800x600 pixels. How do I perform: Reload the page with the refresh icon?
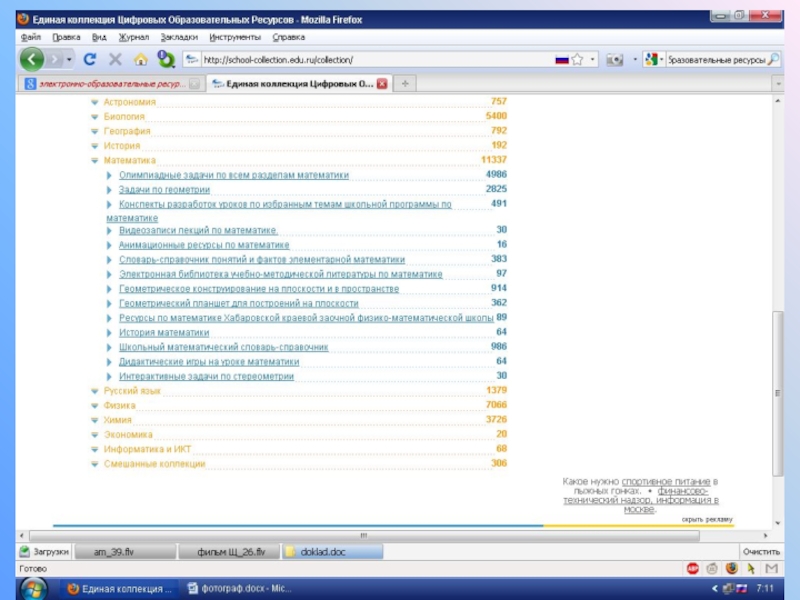click(x=90, y=60)
